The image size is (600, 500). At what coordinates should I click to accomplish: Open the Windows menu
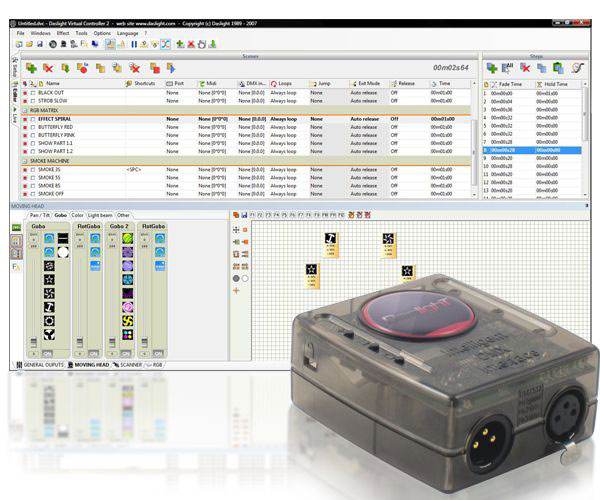pyautogui.click(x=41, y=33)
